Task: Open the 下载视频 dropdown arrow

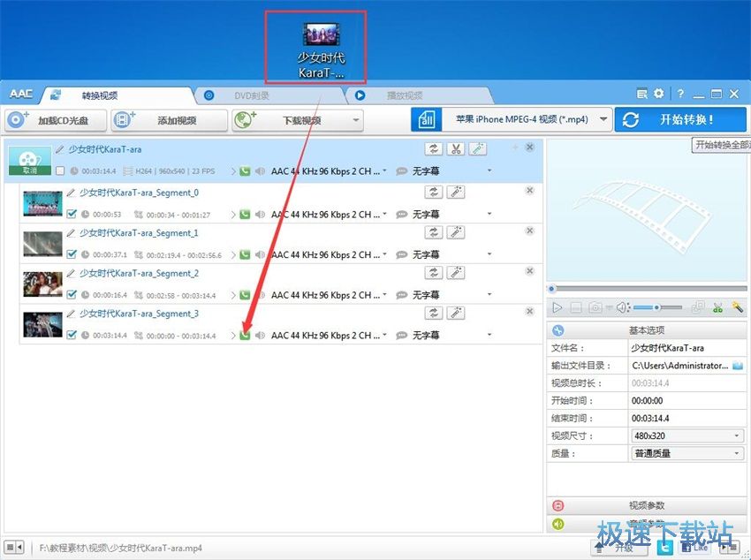Action: coord(356,120)
